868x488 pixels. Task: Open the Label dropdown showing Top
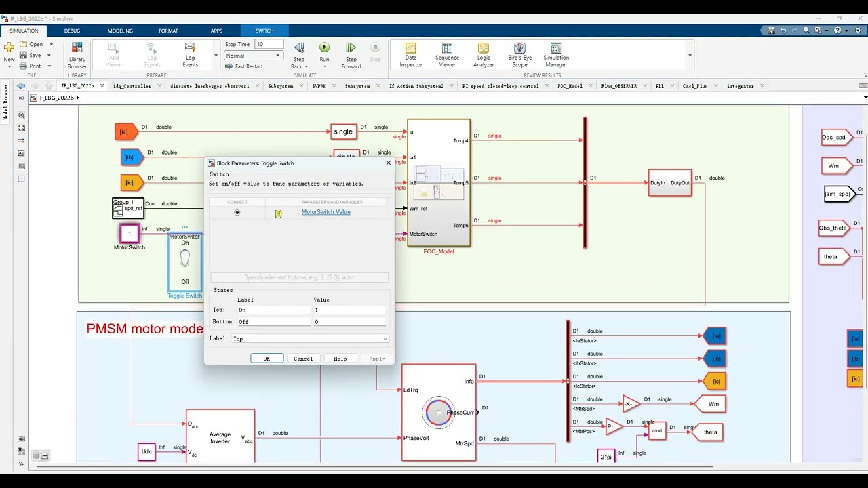tap(310, 338)
